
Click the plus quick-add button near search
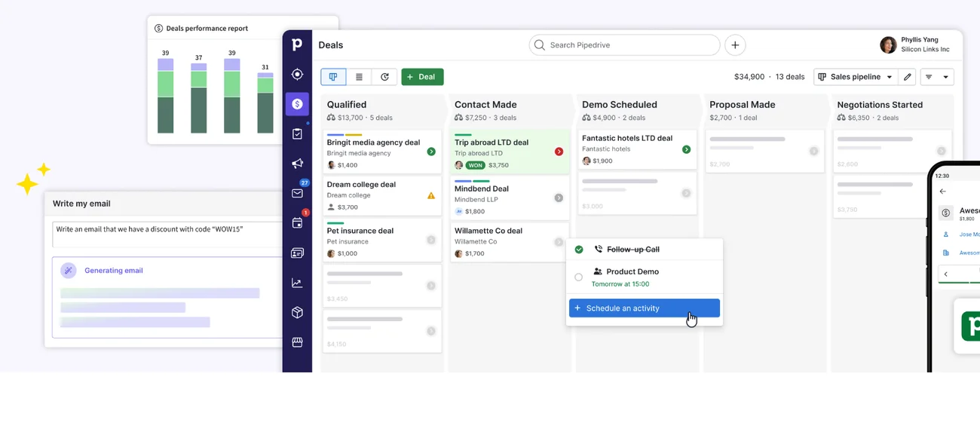(735, 45)
